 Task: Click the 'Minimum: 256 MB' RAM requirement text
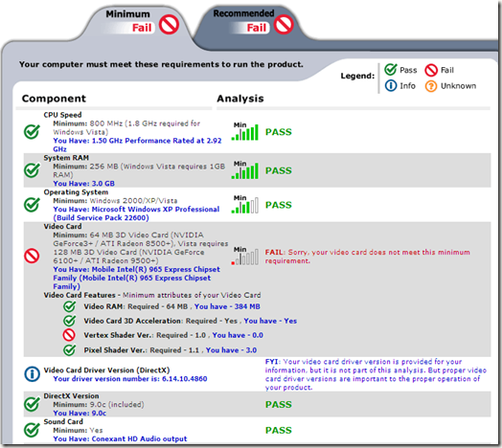coord(139,170)
